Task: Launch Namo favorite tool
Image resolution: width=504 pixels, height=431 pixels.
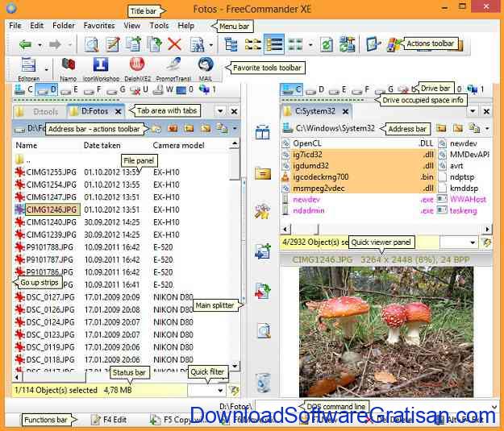Action: pyautogui.click(x=69, y=69)
